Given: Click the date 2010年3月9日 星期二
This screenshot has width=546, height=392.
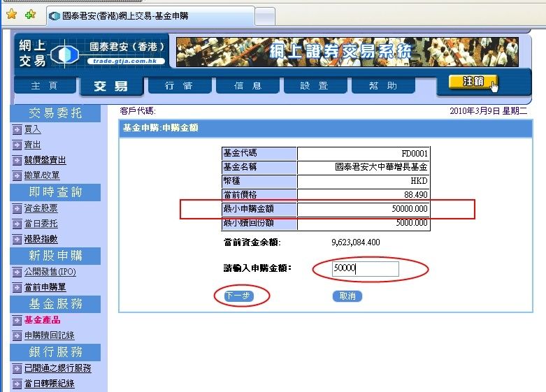Looking at the screenshot, I should tap(488, 111).
